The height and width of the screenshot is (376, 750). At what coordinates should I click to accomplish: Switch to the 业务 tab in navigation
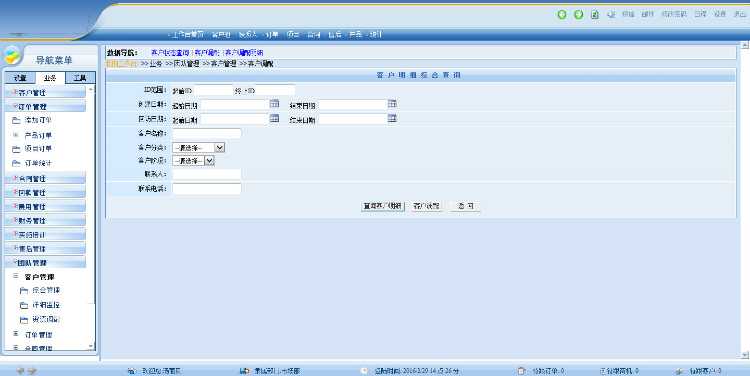50,77
